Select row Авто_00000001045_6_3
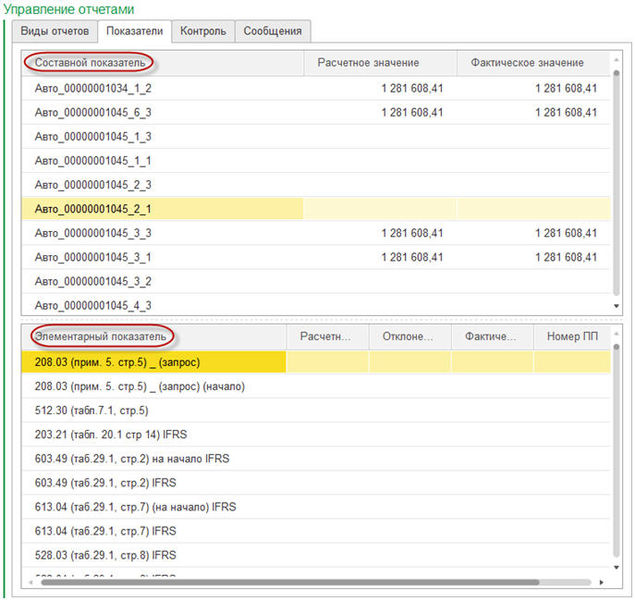This screenshot has width=635, height=600. pos(93,113)
